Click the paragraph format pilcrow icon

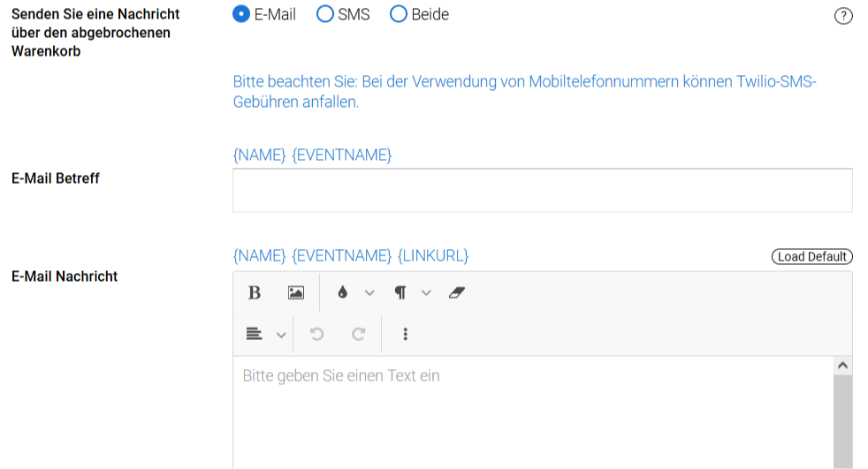pyautogui.click(x=400, y=292)
